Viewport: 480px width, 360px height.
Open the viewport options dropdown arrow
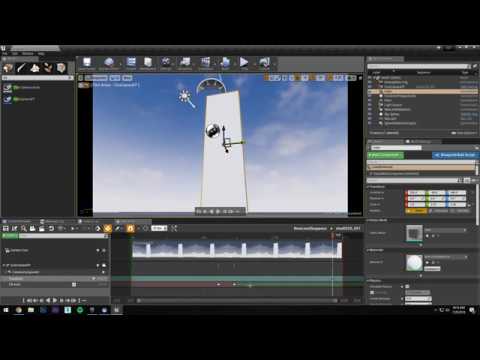pyautogui.click(x=81, y=78)
